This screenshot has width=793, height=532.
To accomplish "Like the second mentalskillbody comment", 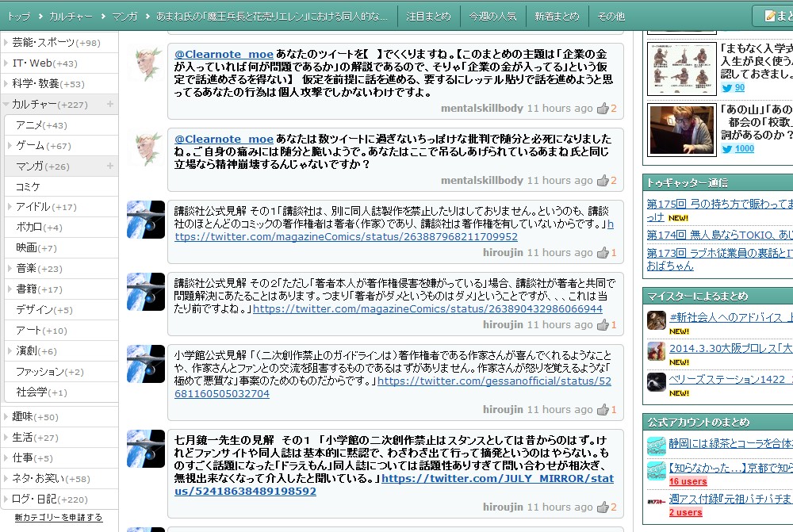I will click(603, 181).
